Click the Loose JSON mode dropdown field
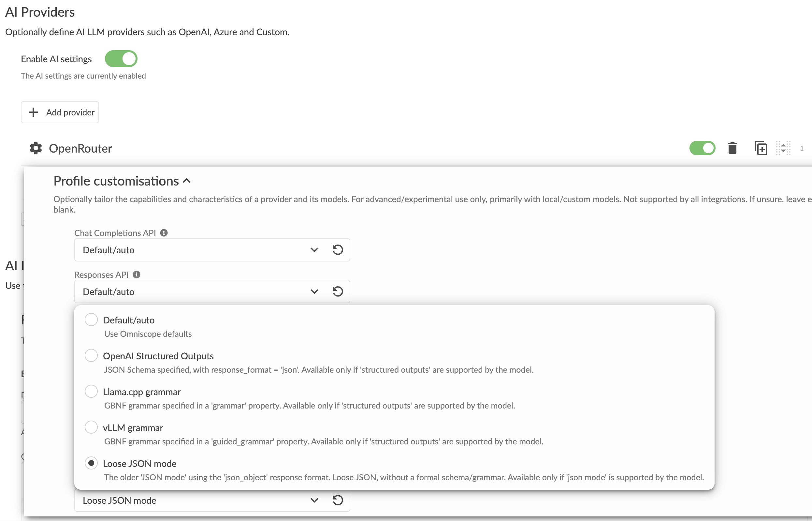Viewport: 812px width, 521px height. pos(196,500)
